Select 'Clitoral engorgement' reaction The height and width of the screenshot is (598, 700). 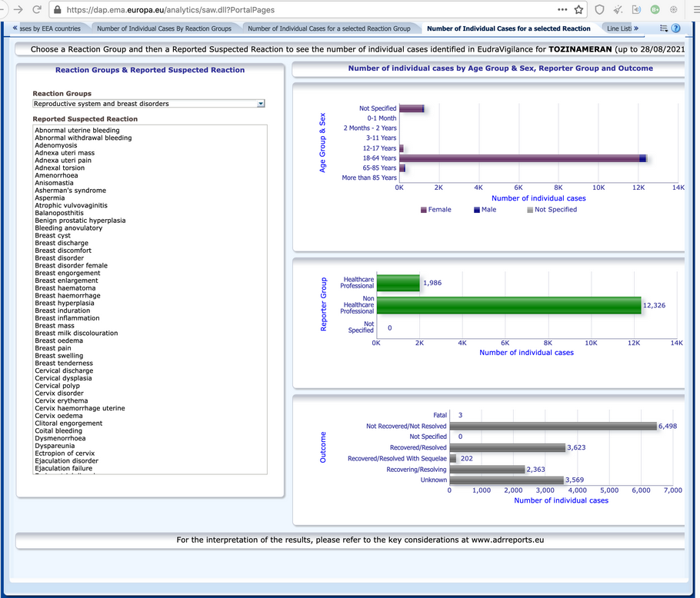click(x=68, y=424)
